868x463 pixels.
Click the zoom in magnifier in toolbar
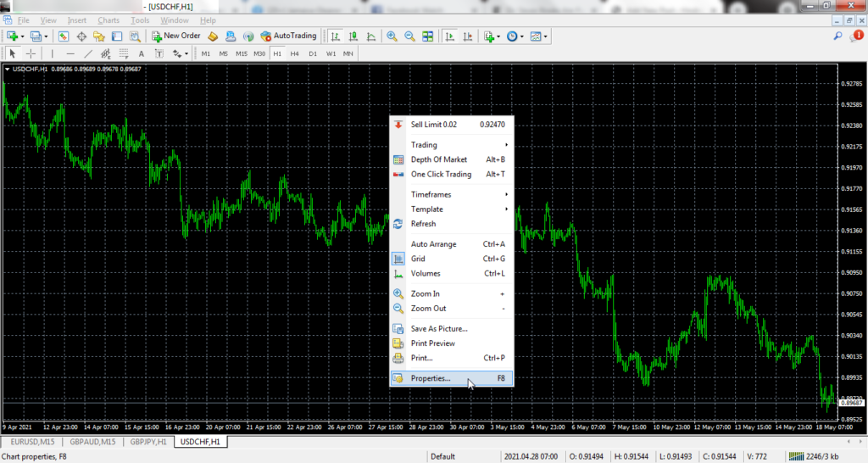pyautogui.click(x=392, y=36)
